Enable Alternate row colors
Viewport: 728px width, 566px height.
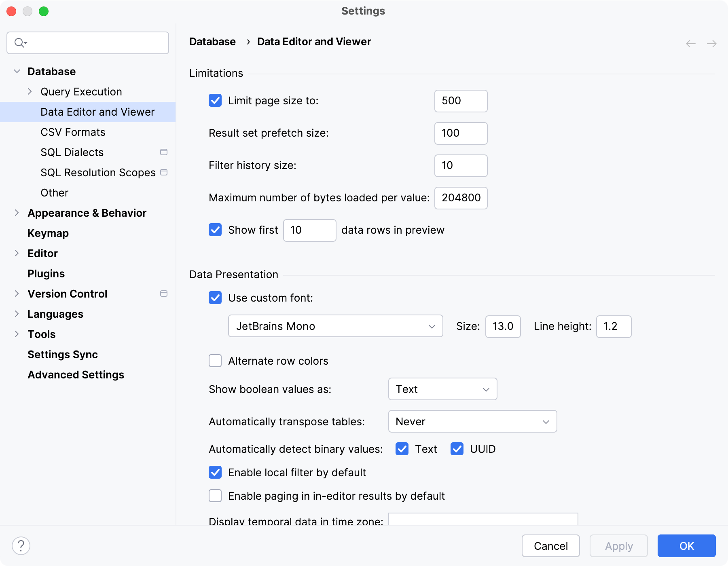[x=215, y=361]
